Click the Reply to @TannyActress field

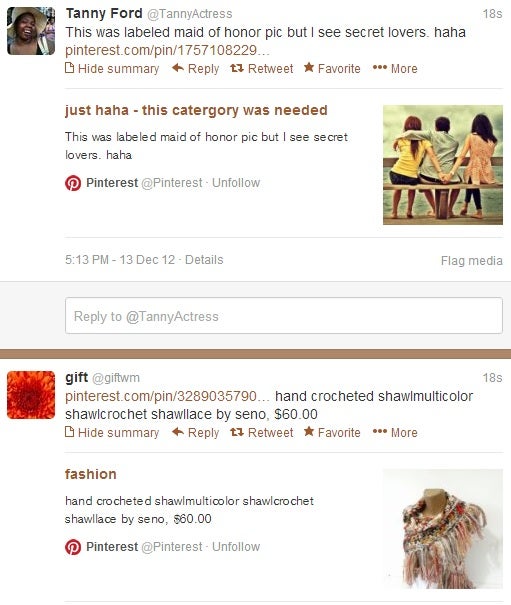click(x=284, y=316)
